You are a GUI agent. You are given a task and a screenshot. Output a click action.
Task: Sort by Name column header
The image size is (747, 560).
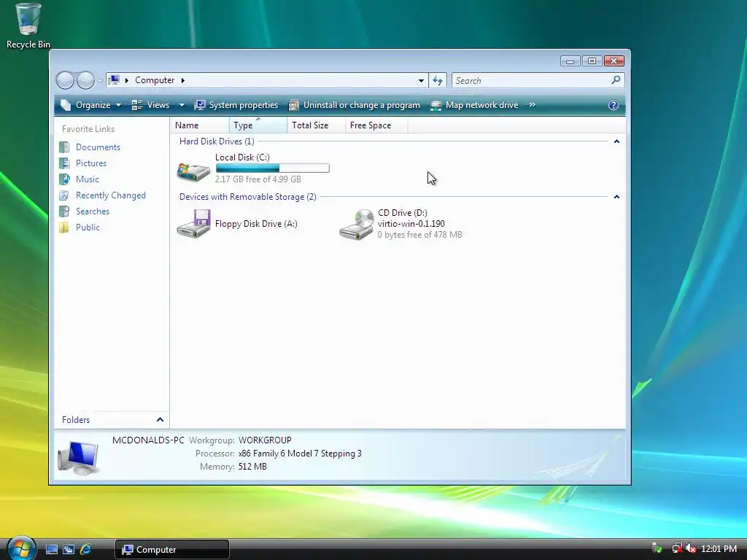(200, 125)
